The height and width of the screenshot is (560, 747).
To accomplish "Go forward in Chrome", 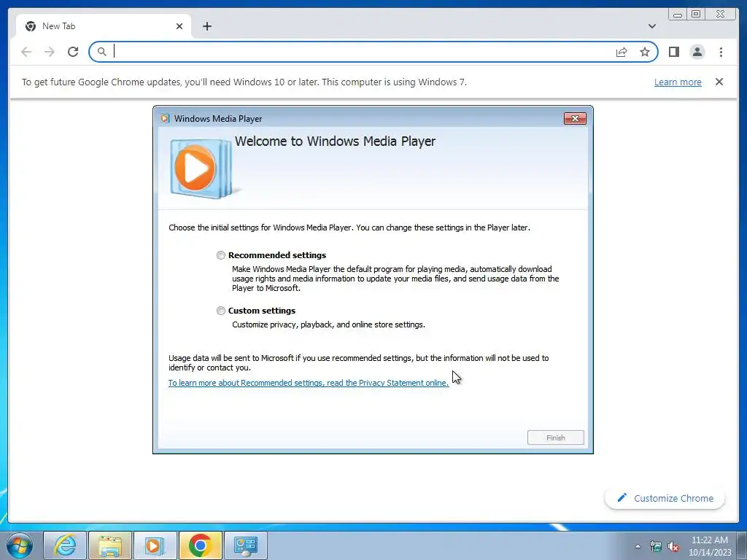I will (50, 52).
